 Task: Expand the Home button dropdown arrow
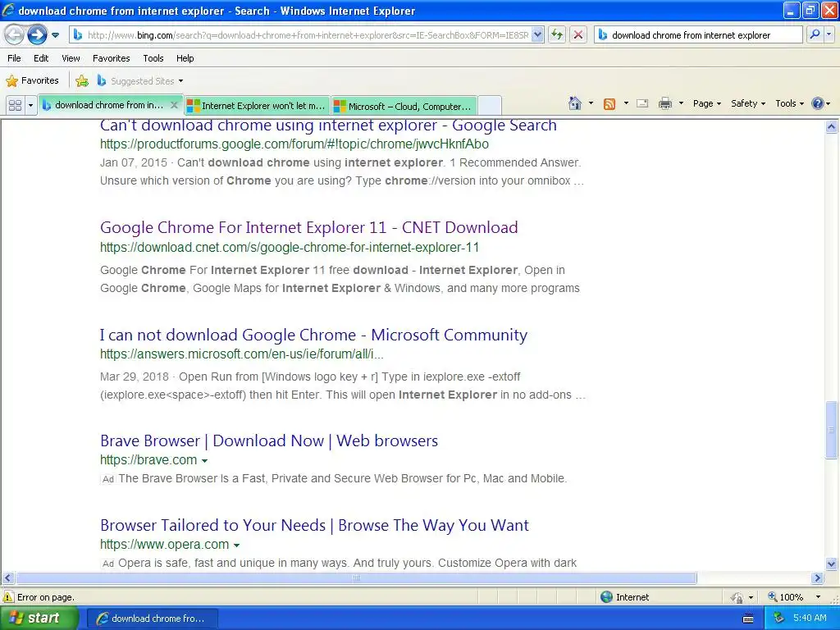pos(591,103)
